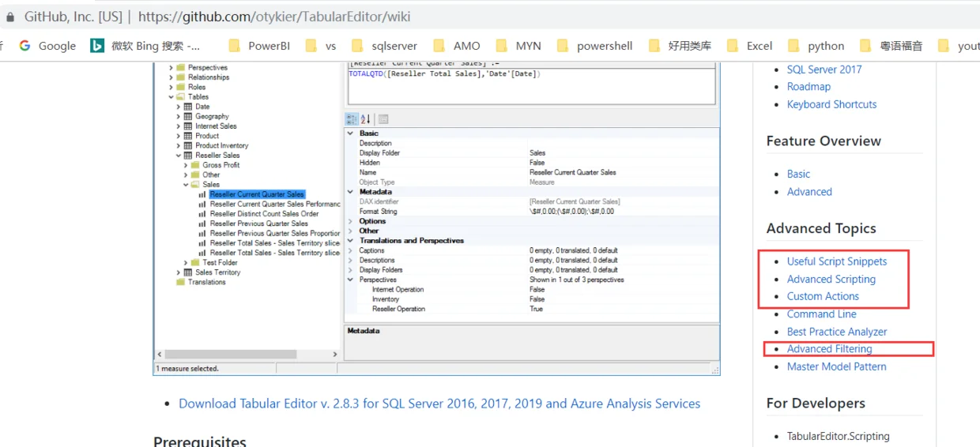980x447 pixels.
Task: Click measure icon of Reseller Previous Quarter Sales
Action: [x=203, y=223]
